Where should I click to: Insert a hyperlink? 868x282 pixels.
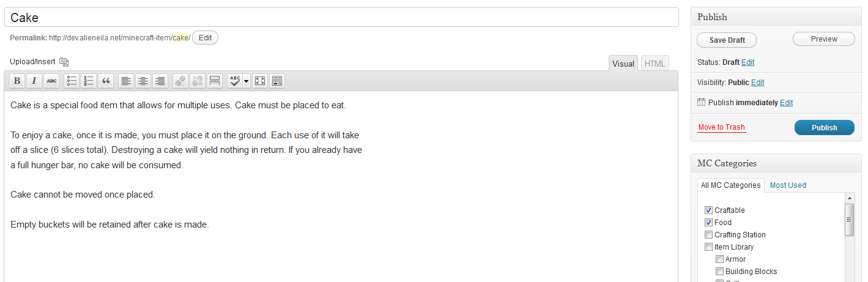[x=180, y=81]
